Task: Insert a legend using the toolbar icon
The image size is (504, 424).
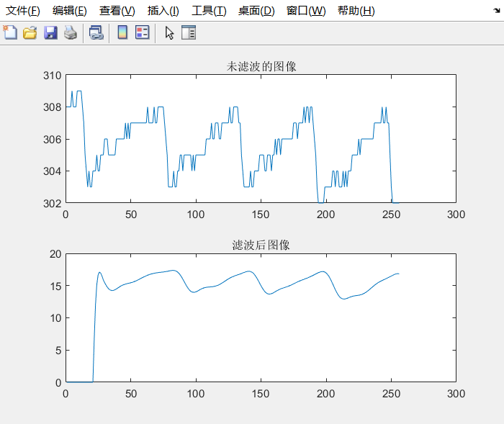Action: pos(143,32)
